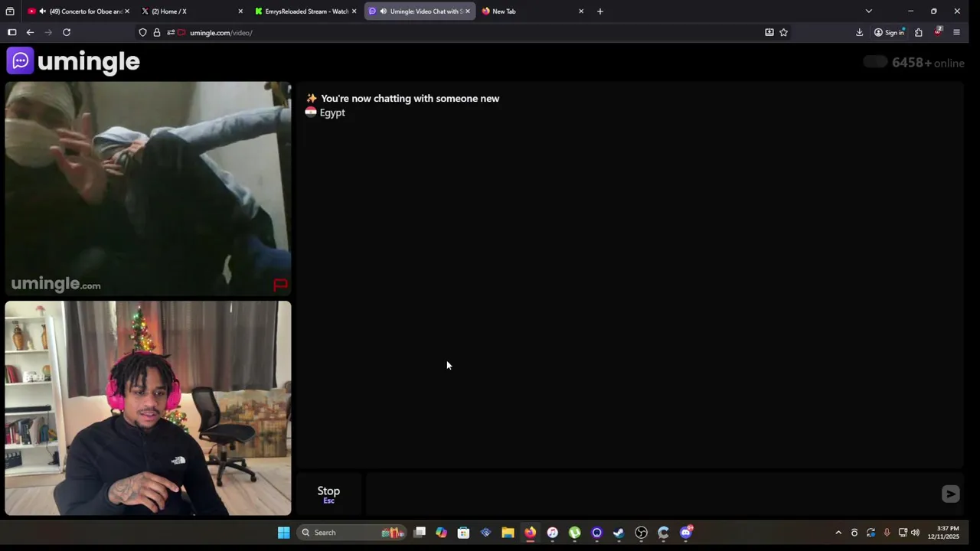Screen dimensions: 980x551
Task: Open the list all tabs dropdown
Action: [x=868, y=11]
